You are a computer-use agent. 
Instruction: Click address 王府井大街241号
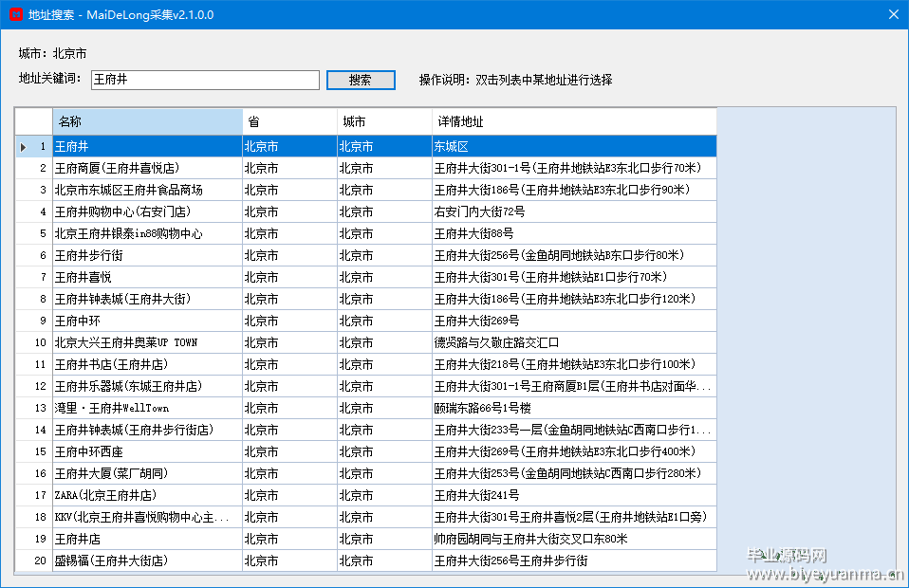click(x=574, y=496)
